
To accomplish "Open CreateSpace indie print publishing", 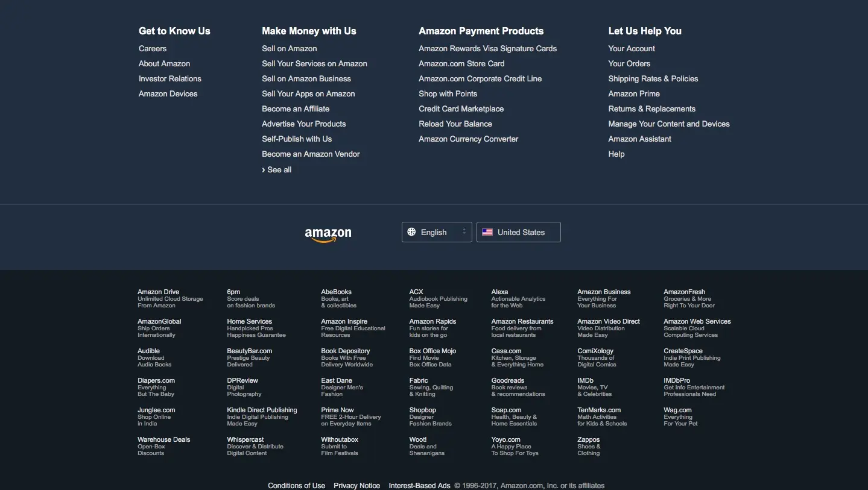I will pyautogui.click(x=692, y=357).
